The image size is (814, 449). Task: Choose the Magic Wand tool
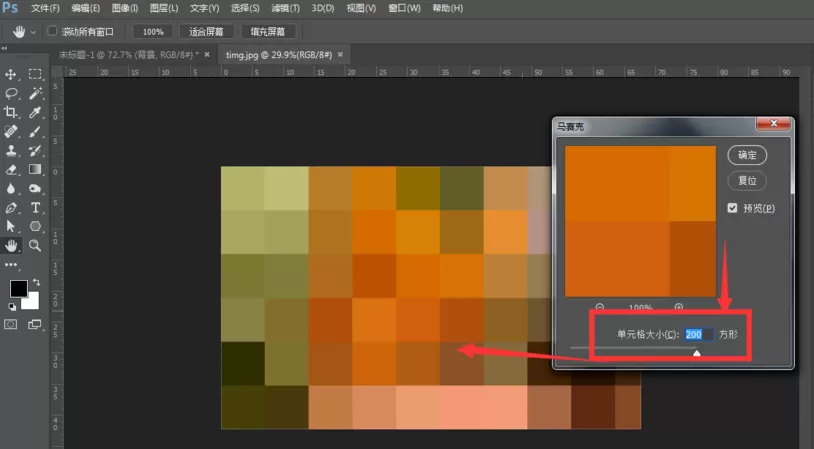[35, 93]
